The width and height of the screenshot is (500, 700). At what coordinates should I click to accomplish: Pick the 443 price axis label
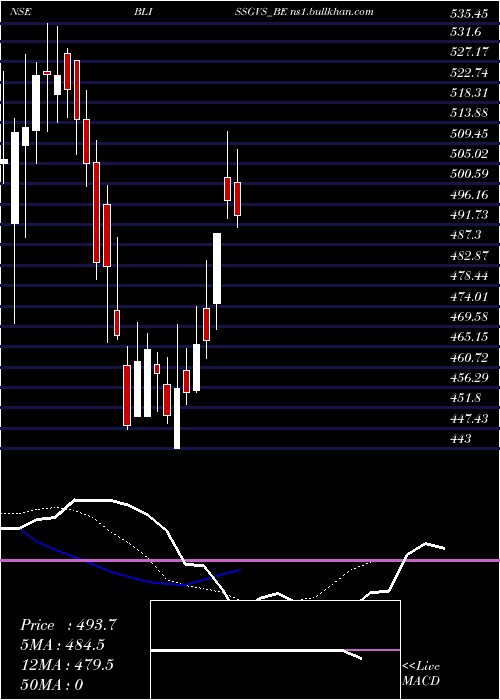pyautogui.click(x=461, y=439)
